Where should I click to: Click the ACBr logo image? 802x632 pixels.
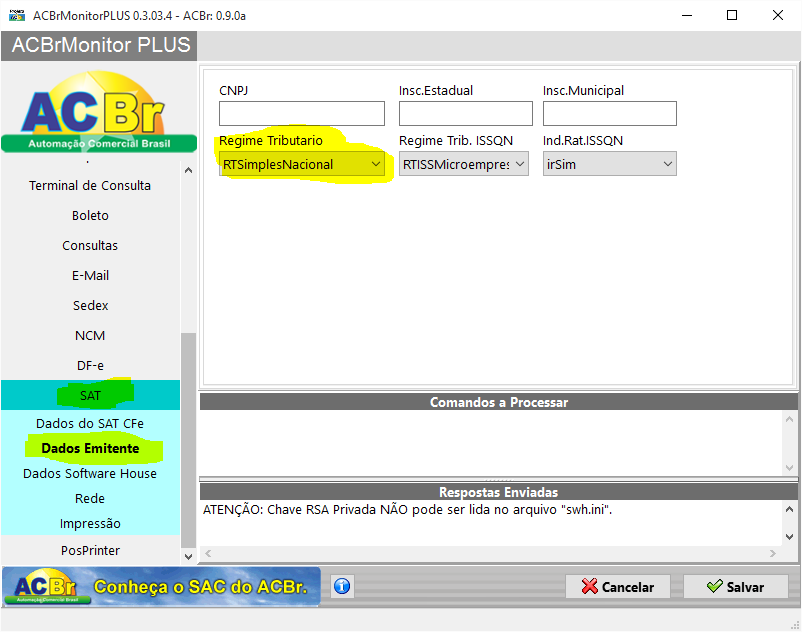click(99, 111)
